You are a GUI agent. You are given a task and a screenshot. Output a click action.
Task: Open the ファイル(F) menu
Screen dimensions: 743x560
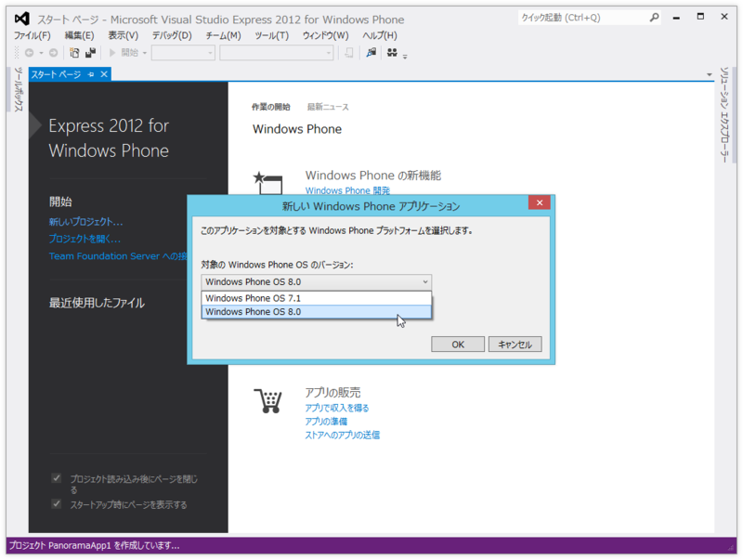[33, 35]
